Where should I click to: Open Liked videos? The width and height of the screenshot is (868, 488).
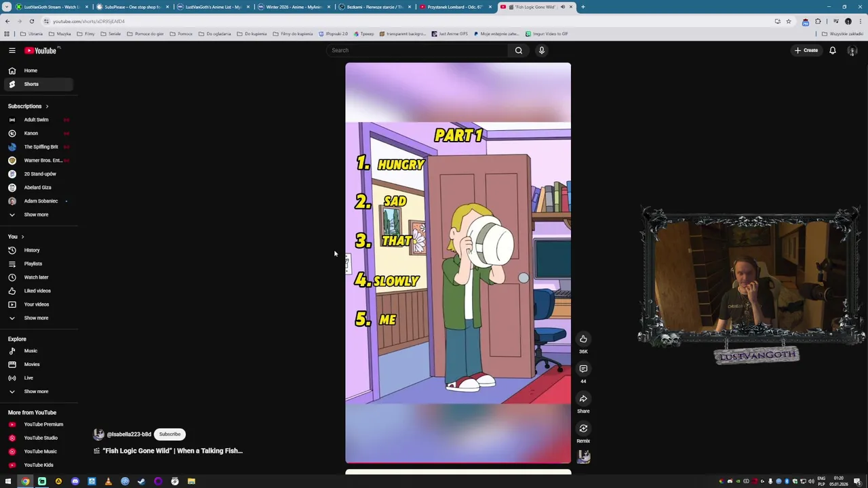click(39, 291)
